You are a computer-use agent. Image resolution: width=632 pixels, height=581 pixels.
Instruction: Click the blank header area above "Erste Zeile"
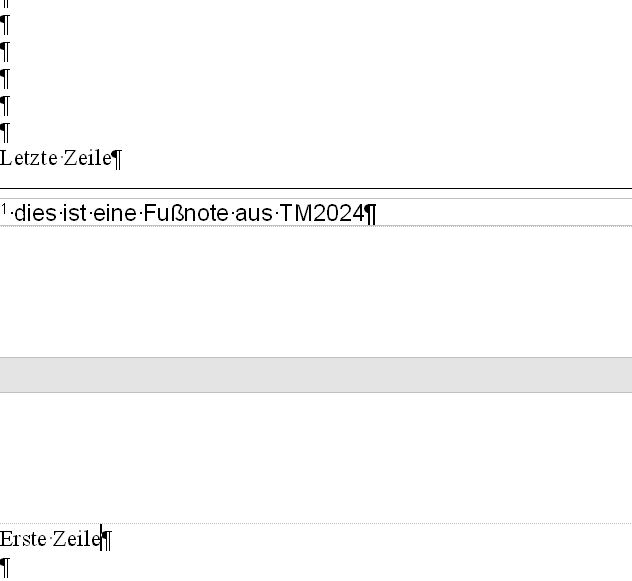(x=316, y=458)
